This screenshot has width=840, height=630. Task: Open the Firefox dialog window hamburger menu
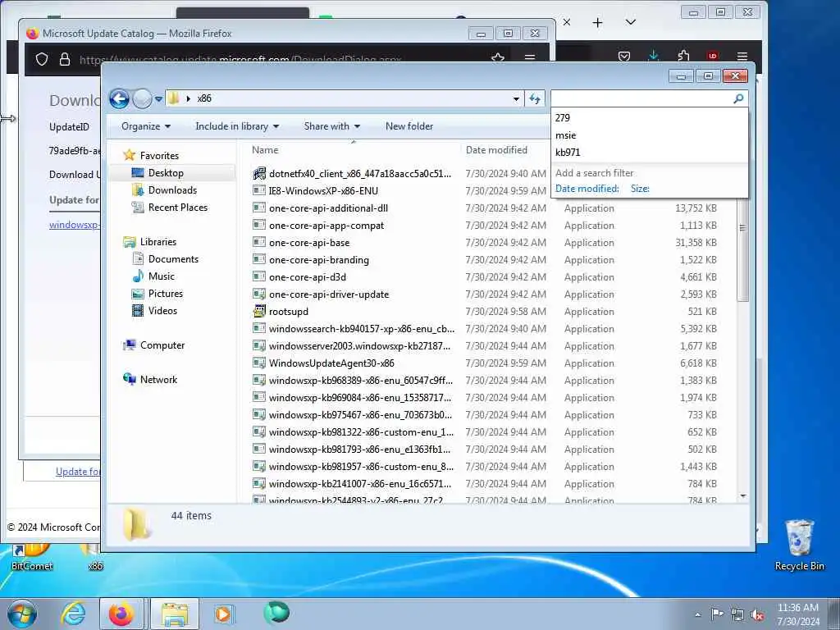click(x=530, y=57)
